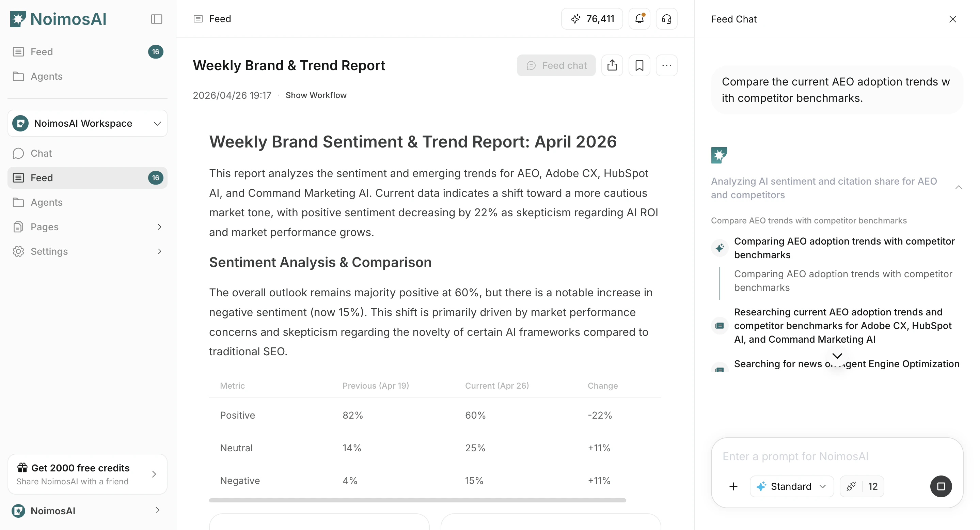The width and height of the screenshot is (980, 530).
Task: Focus the Enter a prompt for NoimosAI field
Action: [837, 456]
